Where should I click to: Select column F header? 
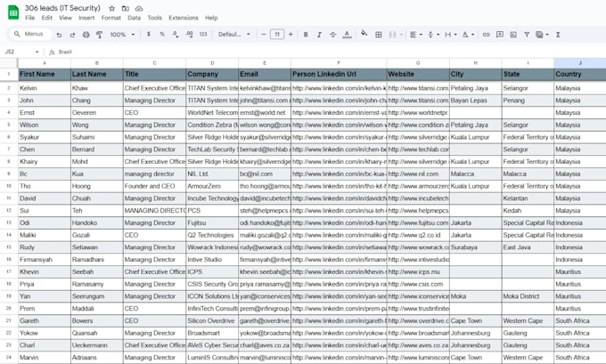(x=339, y=62)
